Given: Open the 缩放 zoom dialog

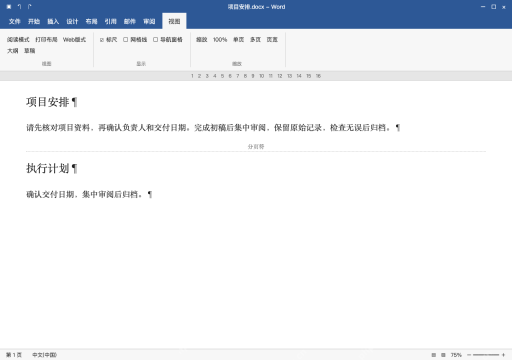Looking at the screenshot, I should coord(202,40).
